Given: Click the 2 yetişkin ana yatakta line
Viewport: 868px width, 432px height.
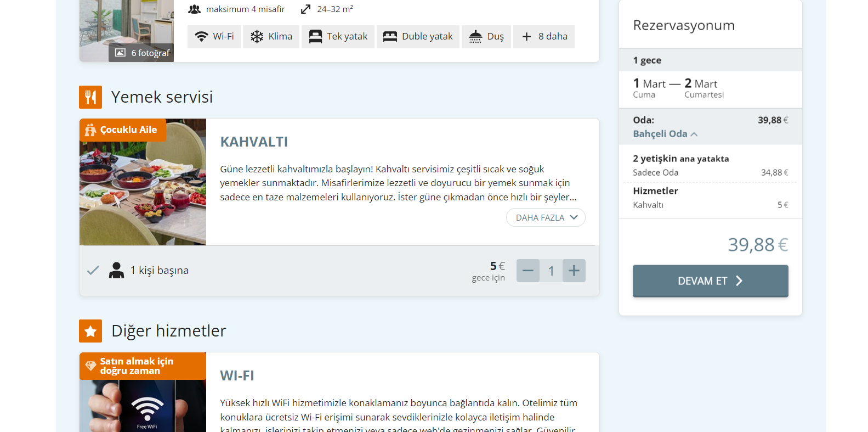Looking at the screenshot, I should [x=681, y=159].
